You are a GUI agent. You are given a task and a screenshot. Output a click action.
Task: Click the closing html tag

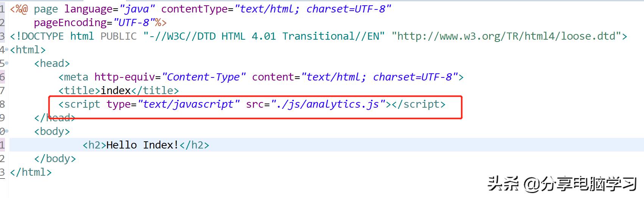[31, 172]
